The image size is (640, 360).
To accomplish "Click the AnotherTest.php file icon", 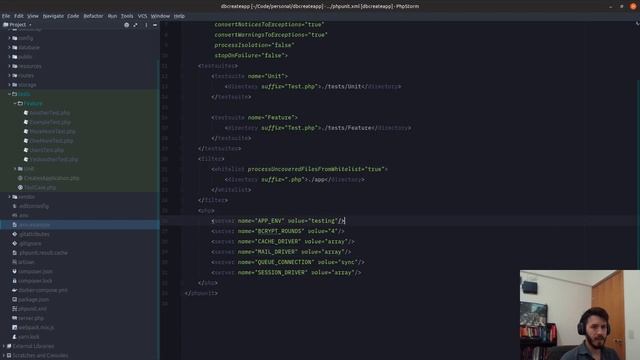I will [x=26, y=113].
